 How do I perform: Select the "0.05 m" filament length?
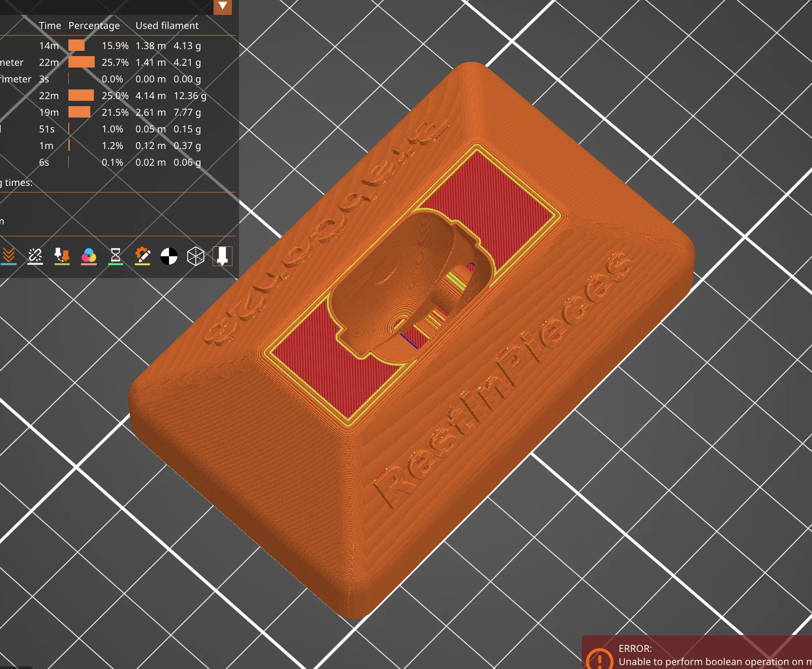pos(151,129)
